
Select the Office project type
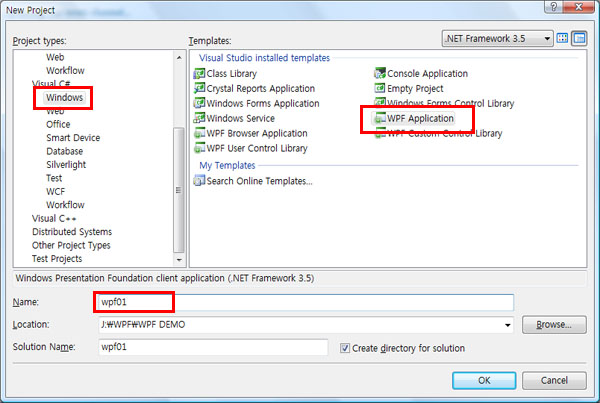[x=58, y=124]
